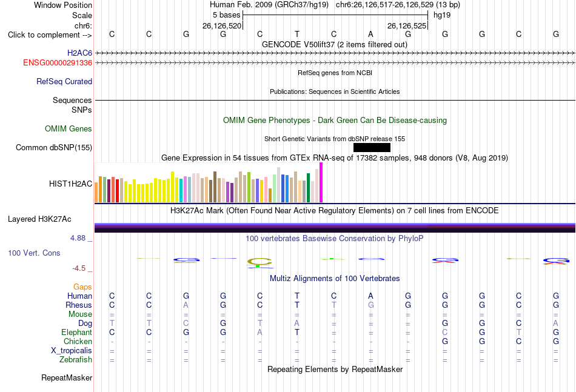Click the GENCODE V50lift37 track title
576x392 pixels.
click(335, 45)
